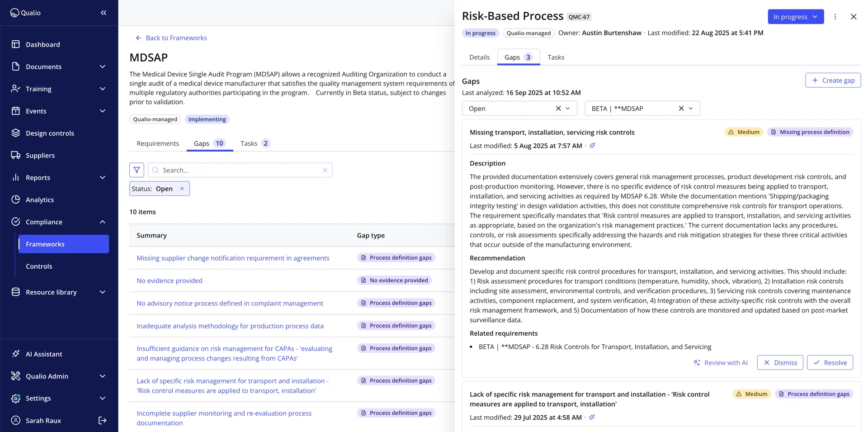Open AI Assistant from the sidebar
Viewport: 868px width, 432px height.
coord(44,354)
